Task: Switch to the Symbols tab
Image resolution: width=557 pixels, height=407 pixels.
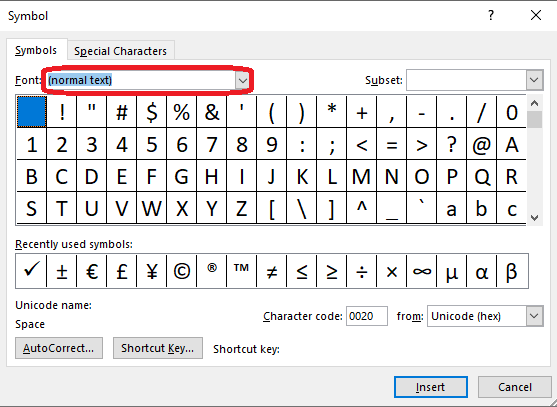Action: [x=36, y=50]
